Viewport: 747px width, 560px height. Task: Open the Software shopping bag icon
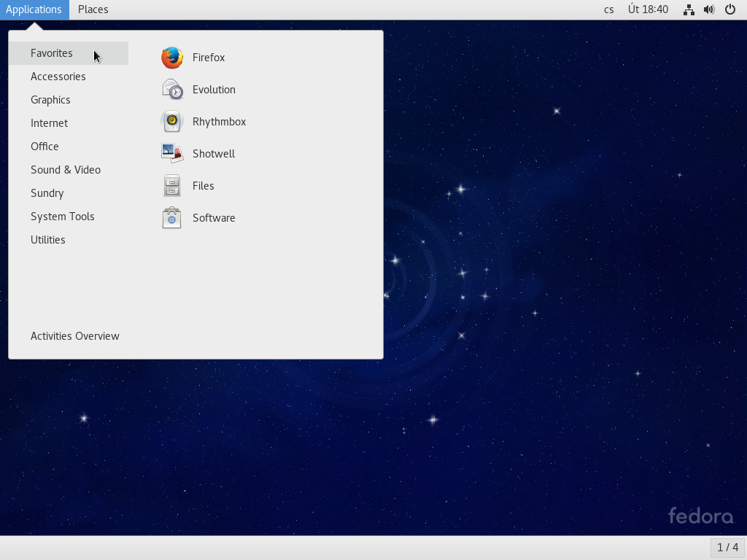click(172, 218)
